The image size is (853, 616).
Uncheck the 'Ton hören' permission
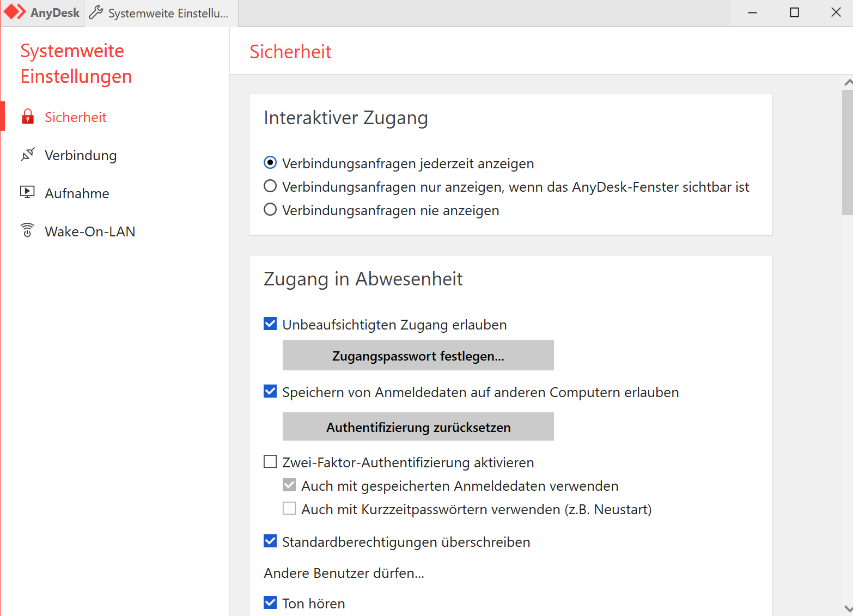(x=270, y=603)
